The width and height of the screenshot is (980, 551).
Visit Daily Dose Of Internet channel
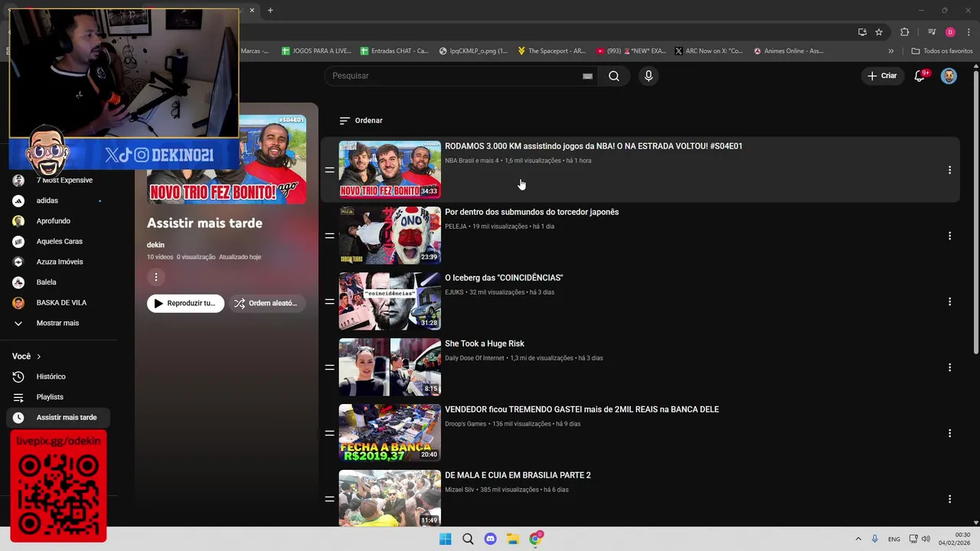tap(475, 358)
